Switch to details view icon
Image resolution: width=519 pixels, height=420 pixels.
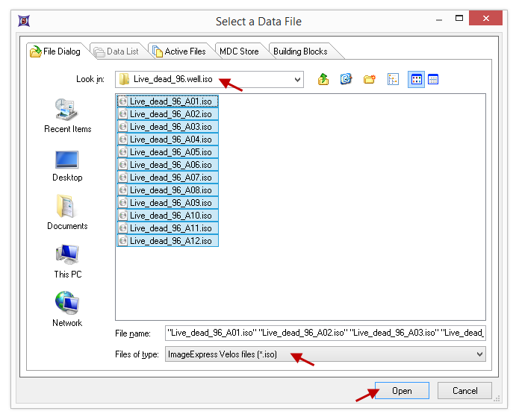tap(433, 79)
